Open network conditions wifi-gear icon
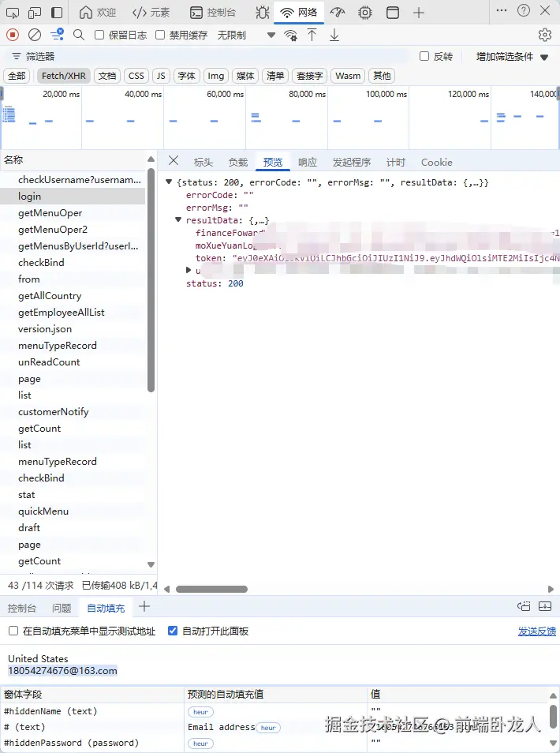 290,35
